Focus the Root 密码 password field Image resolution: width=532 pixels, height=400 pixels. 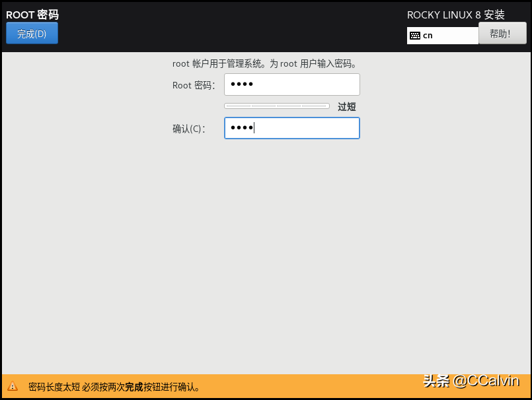click(x=292, y=84)
